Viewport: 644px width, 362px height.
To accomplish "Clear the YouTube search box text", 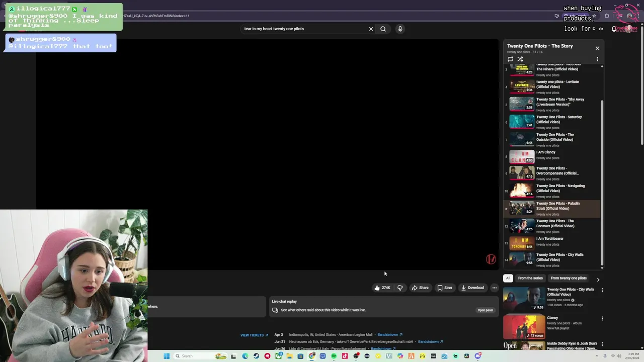I will coord(371,29).
